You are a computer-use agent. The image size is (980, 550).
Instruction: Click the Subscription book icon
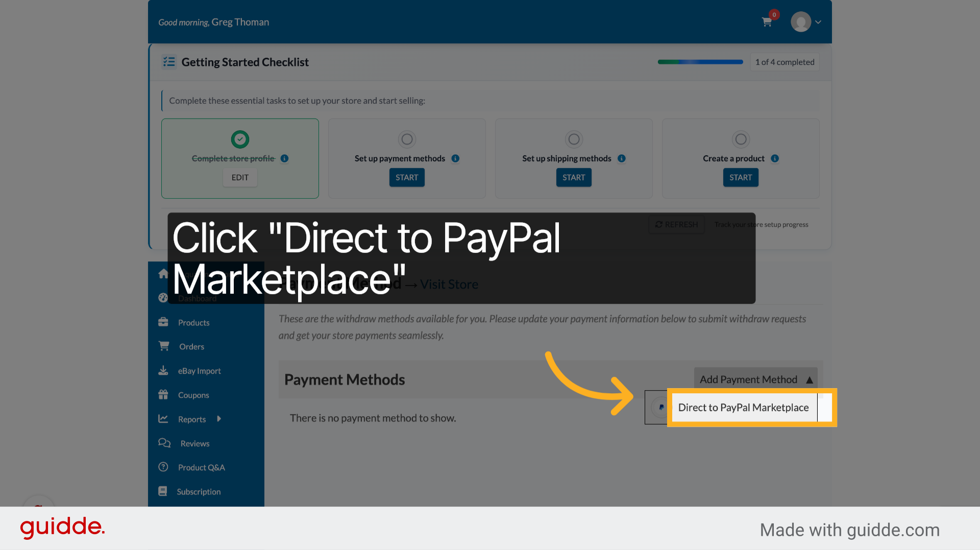[163, 491]
